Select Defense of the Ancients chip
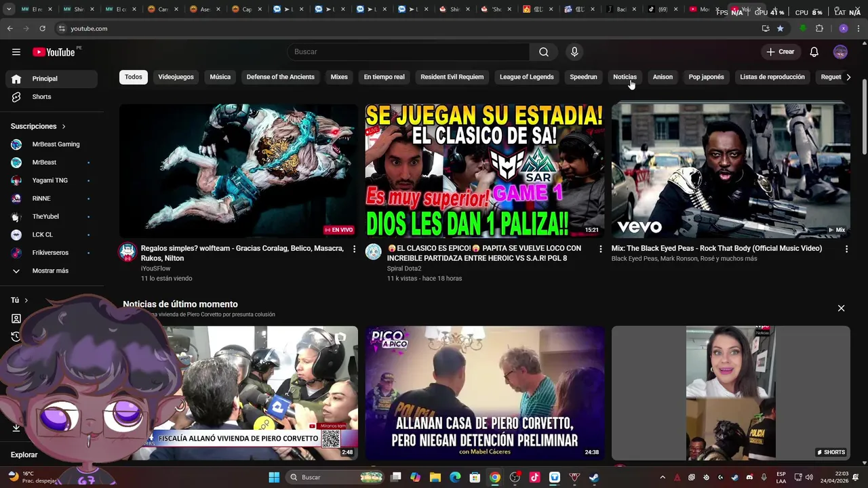This screenshot has width=868, height=488. pos(281,77)
